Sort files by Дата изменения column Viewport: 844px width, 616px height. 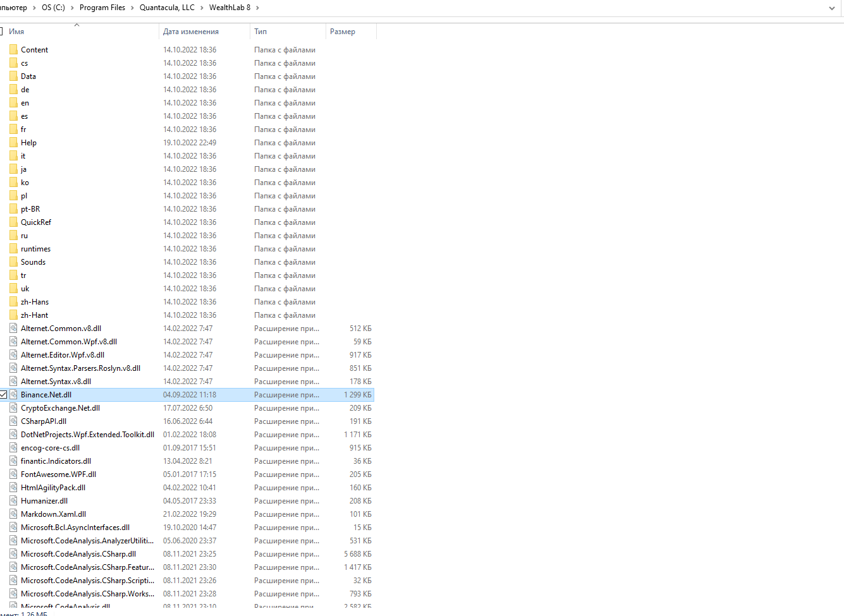(191, 31)
